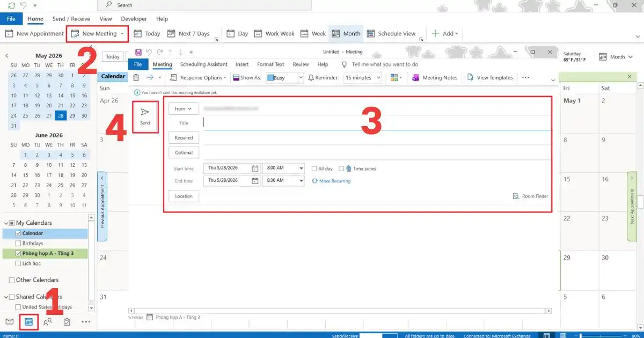The width and height of the screenshot is (644, 338).
Task: Show the Next 7 Days
Action: [188, 33]
